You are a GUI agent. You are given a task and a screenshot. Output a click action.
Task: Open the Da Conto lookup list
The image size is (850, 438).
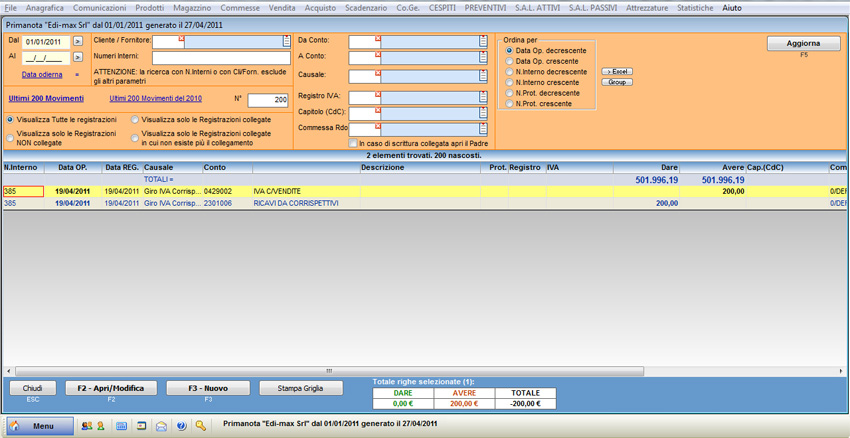[483, 42]
